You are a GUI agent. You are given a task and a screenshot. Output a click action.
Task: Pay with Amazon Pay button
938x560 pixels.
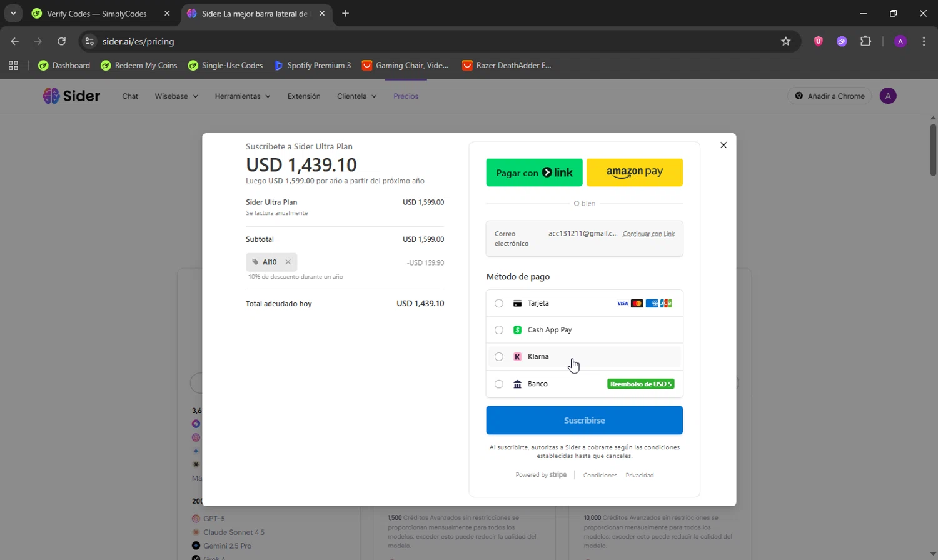tap(635, 172)
